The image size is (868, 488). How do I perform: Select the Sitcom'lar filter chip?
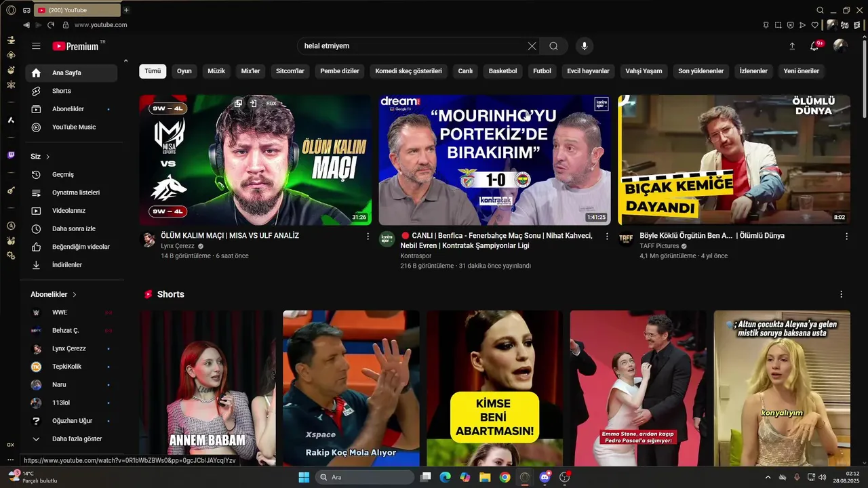click(290, 71)
